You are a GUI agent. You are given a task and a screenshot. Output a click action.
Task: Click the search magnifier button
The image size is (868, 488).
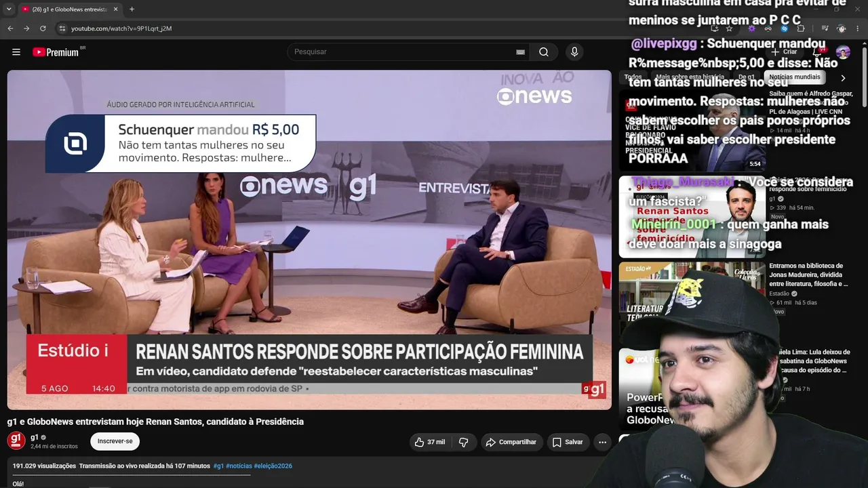544,52
